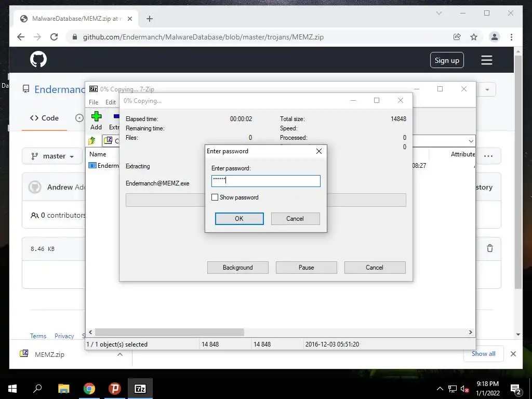Cancel the Enter password dialog
This screenshot has height=399, width=532.
click(x=295, y=219)
